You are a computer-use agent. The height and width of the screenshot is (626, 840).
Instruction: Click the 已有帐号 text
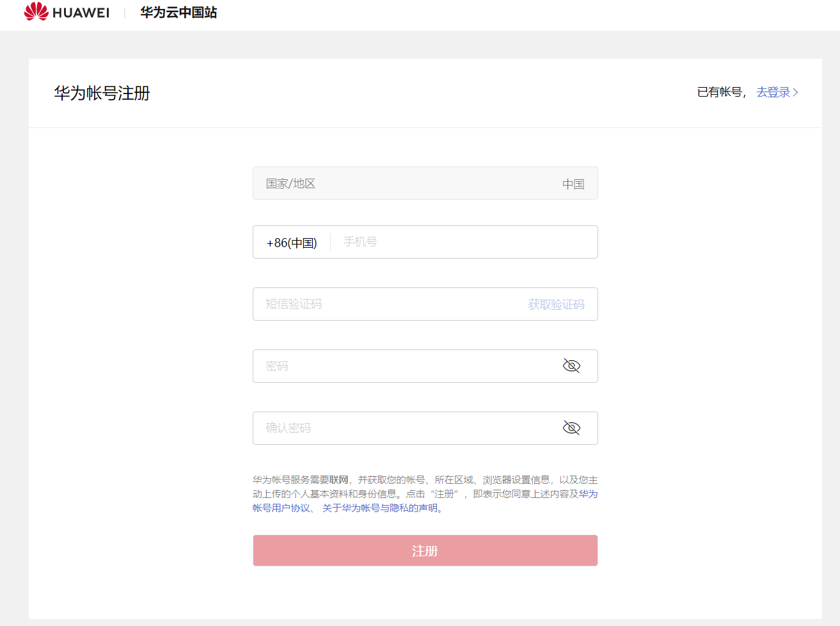(720, 92)
